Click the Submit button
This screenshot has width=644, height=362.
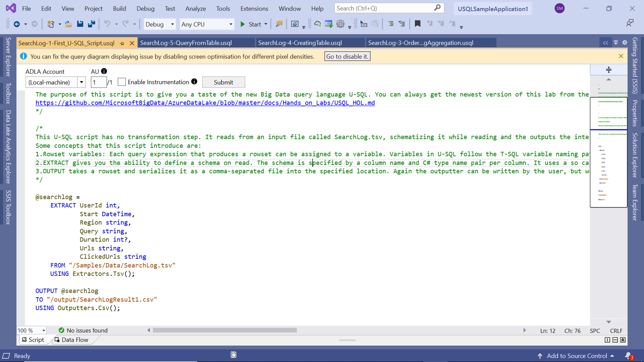pyautogui.click(x=223, y=82)
